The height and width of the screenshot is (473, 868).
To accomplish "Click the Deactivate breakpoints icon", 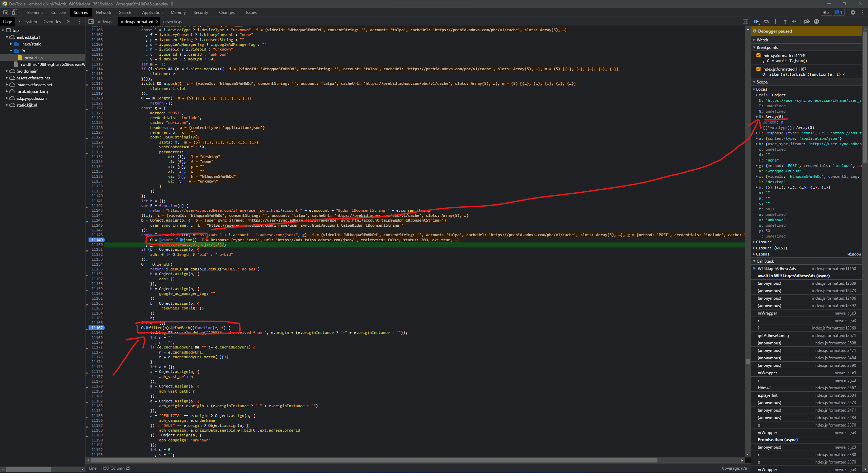I will [807, 21].
